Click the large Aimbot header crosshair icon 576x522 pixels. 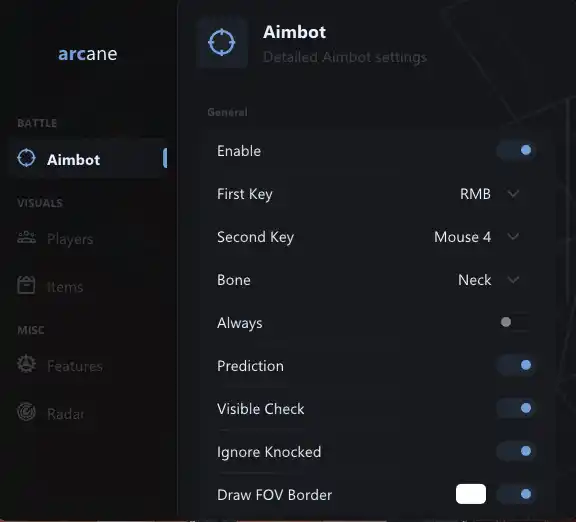coord(222,42)
